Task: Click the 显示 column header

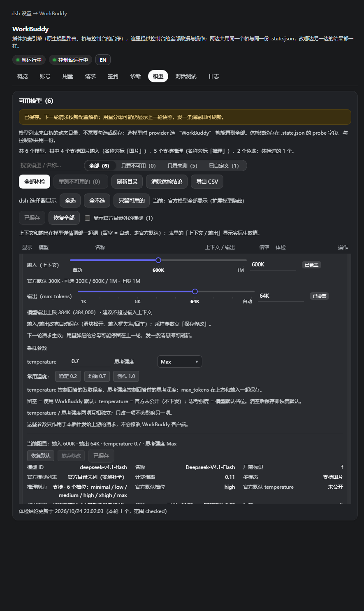Action: [x=27, y=247]
